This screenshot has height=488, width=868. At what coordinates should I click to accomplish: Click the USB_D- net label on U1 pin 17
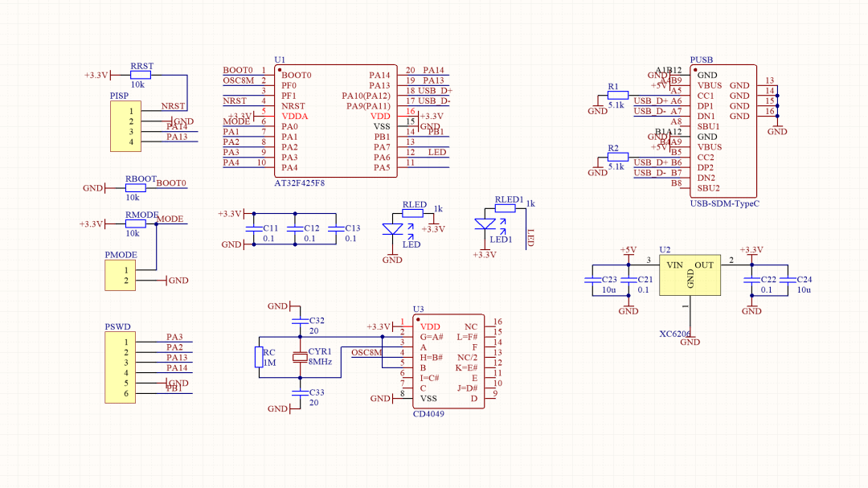point(434,100)
